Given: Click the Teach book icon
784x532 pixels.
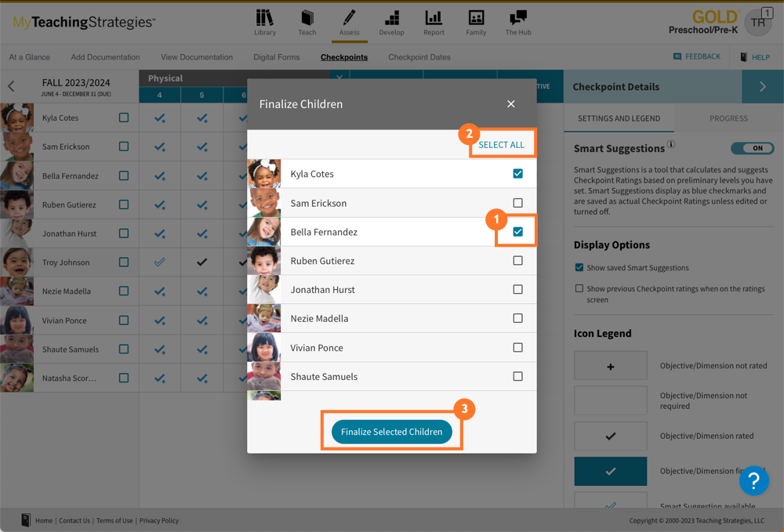Looking at the screenshot, I should click(307, 18).
